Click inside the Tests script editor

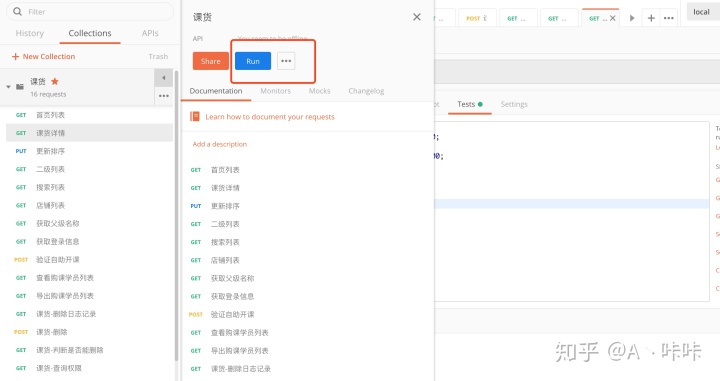tap(572, 211)
